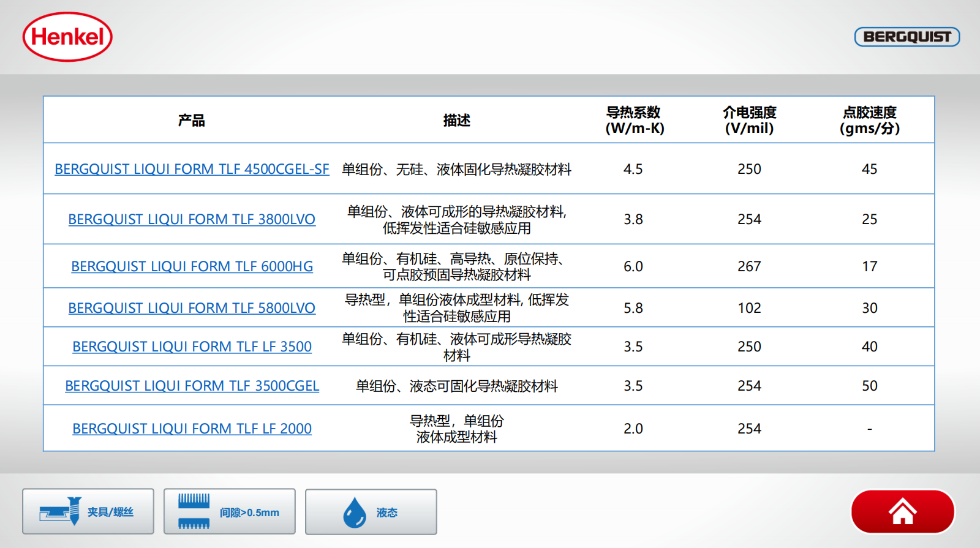Click the BERGQUIST brand logo

(907, 37)
